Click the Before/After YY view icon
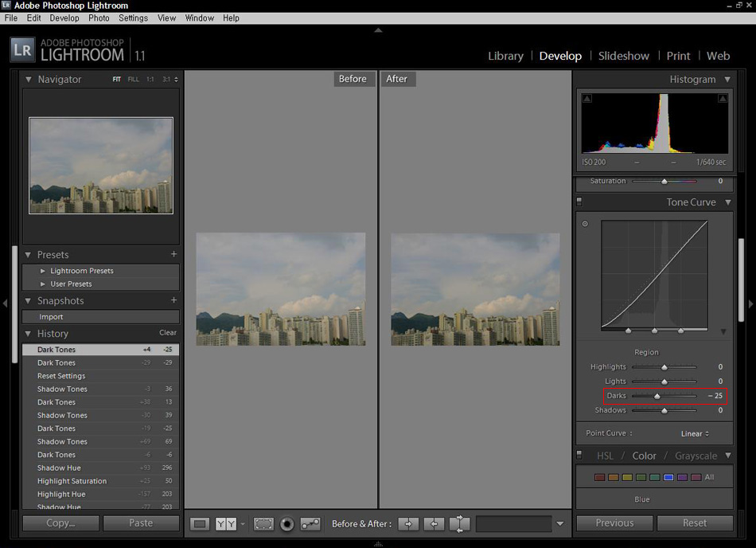The width and height of the screenshot is (756, 548). coord(226,523)
